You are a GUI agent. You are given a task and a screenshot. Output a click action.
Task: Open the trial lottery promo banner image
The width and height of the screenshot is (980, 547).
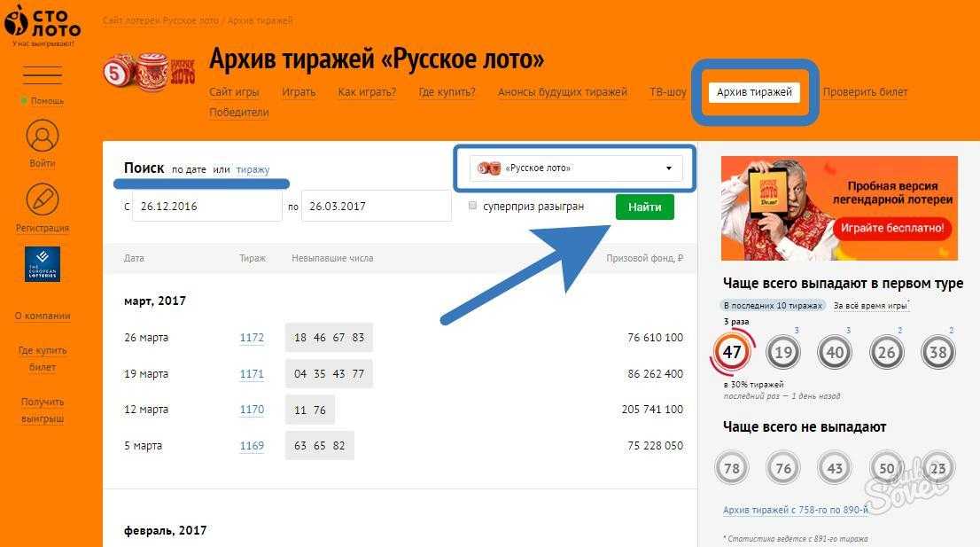(839, 208)
